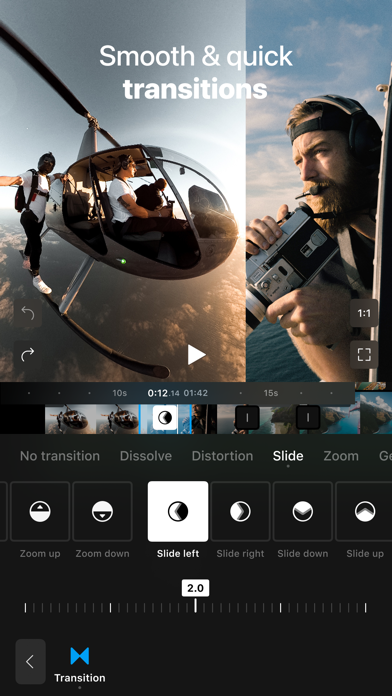Open the 1:1 aspect ratio option
Screen dimensions: 392x696
point(364,313)
